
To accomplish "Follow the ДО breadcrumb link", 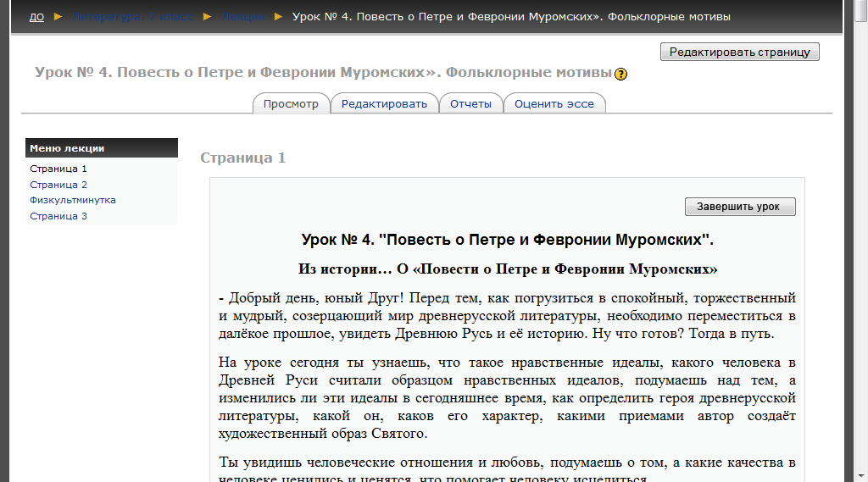I will 36,17.
